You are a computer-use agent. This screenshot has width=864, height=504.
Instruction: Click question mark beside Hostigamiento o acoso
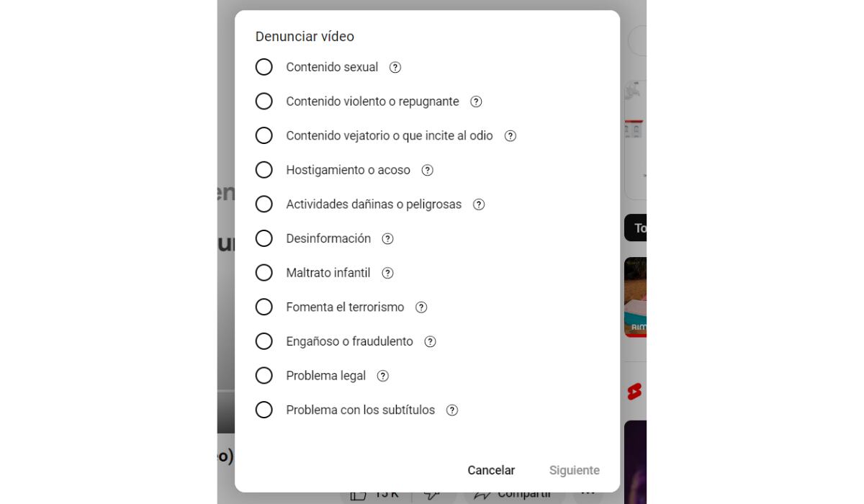[428, 170]
